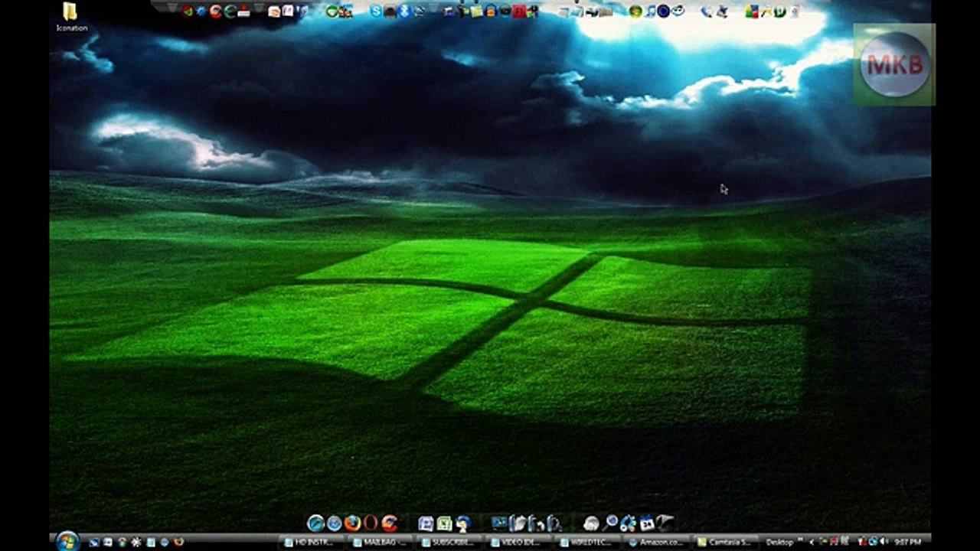Launch Opera from the bottom dock

371,523
